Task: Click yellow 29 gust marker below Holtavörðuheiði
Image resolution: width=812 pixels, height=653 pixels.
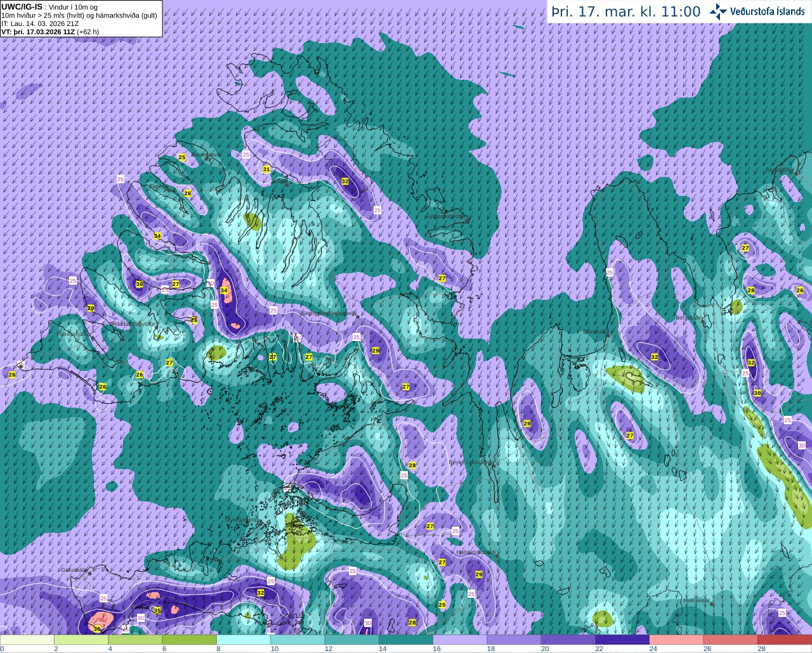Action: coord(479,574)
